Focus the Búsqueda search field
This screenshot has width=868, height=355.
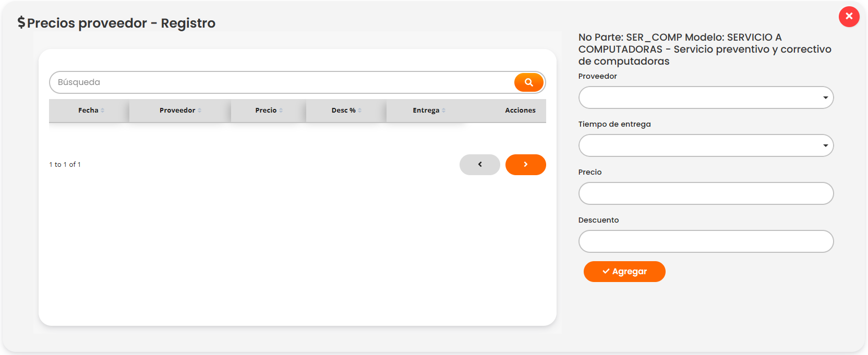tap(282, 82)
